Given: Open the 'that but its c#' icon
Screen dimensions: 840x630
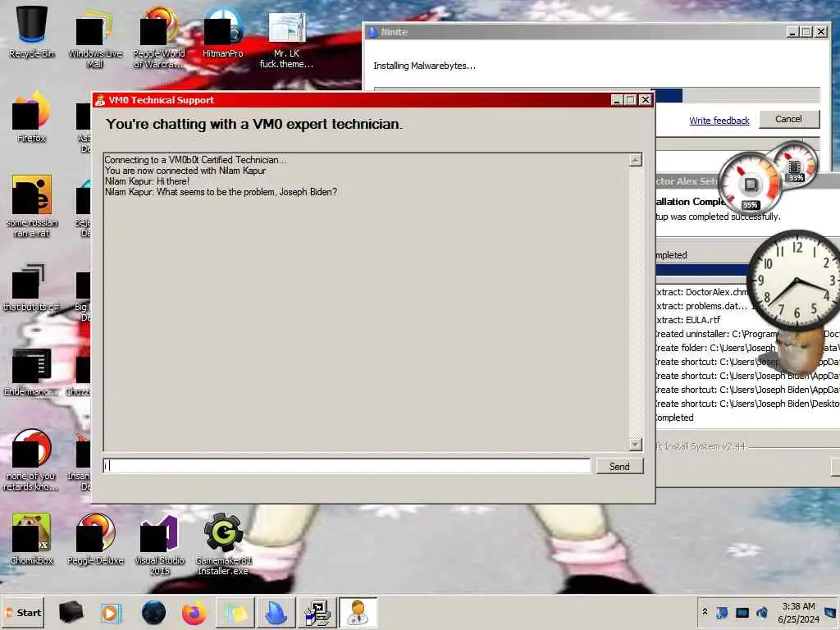Looking at the screenshot, I should click(x=31, y=288).
